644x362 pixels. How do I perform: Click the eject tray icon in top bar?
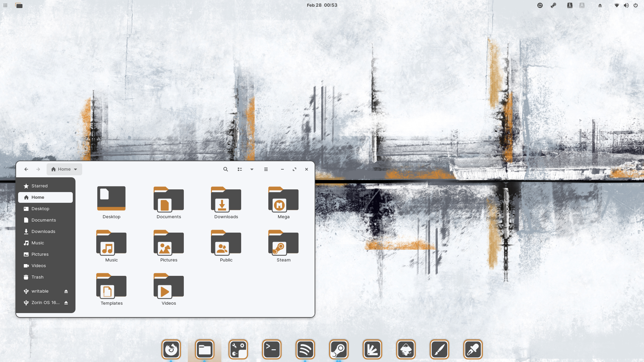tap(600, 5)
